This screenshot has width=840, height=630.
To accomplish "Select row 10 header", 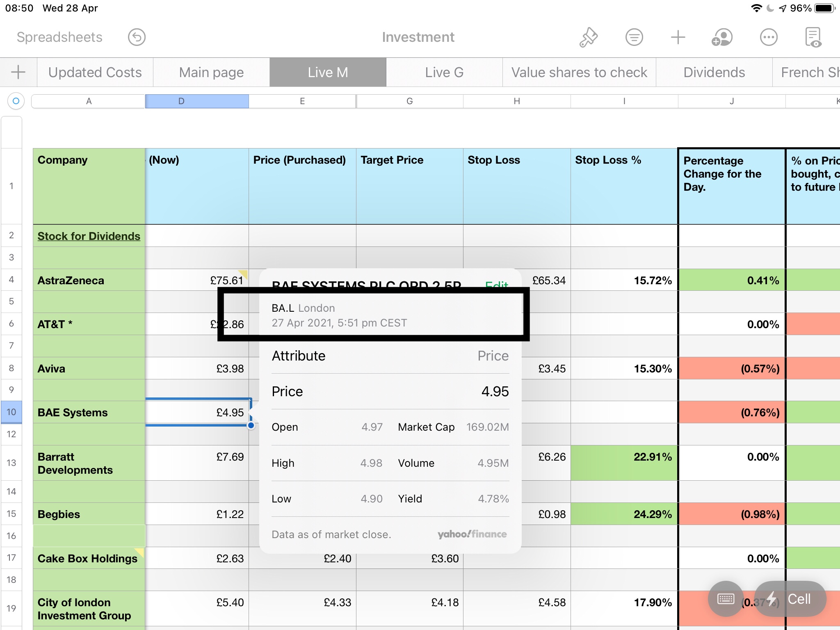I will (11, 412).
